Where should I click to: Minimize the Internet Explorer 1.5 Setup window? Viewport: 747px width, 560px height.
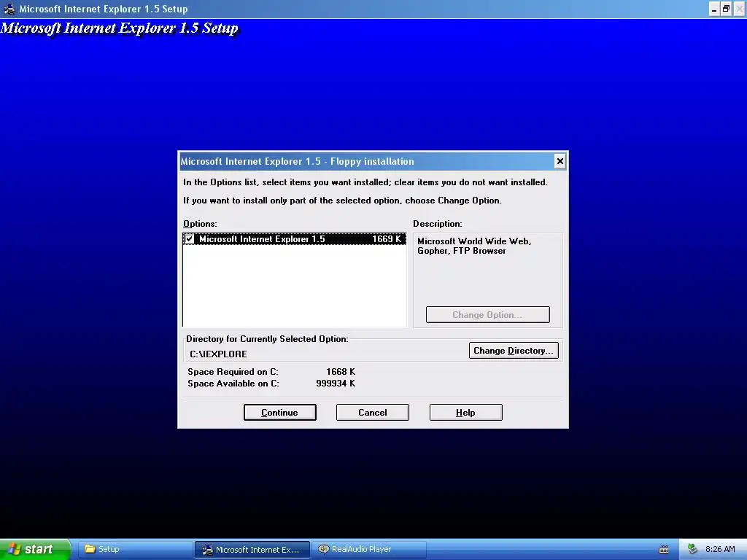(x=713, y=9)
